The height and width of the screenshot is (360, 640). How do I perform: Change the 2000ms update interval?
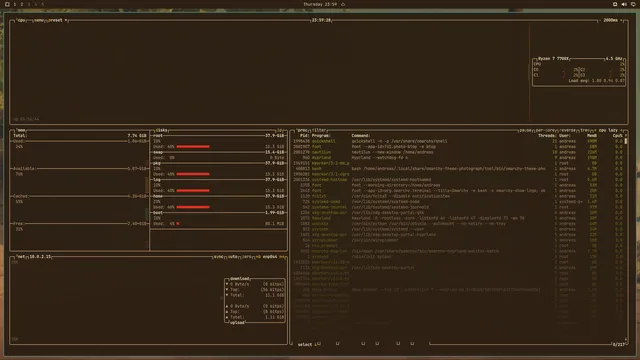coord(612,20)
